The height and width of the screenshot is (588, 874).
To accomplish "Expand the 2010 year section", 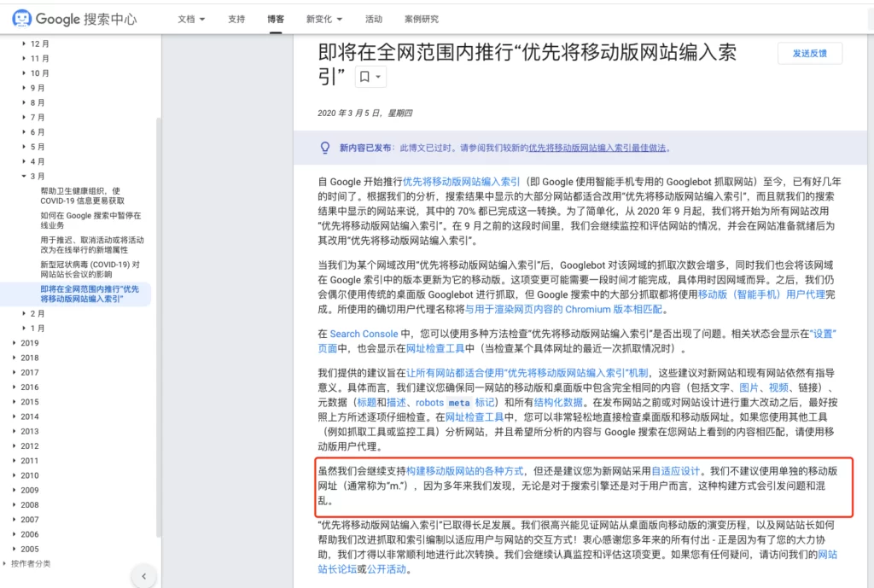I will pos(26,475).
